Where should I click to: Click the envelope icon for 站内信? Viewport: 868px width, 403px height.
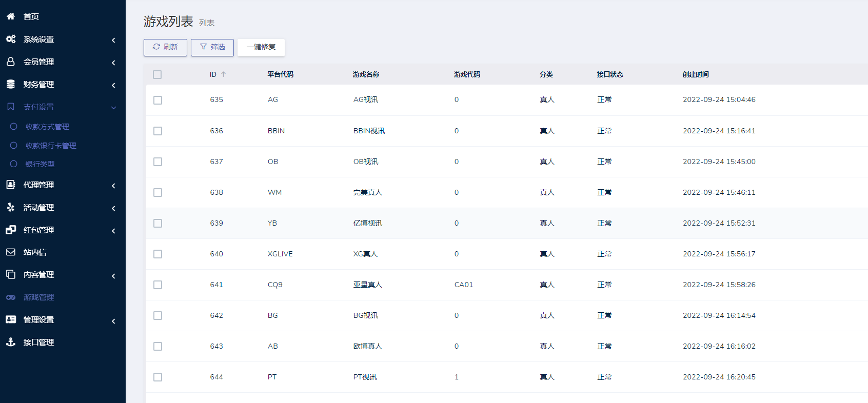pos(10,252)
